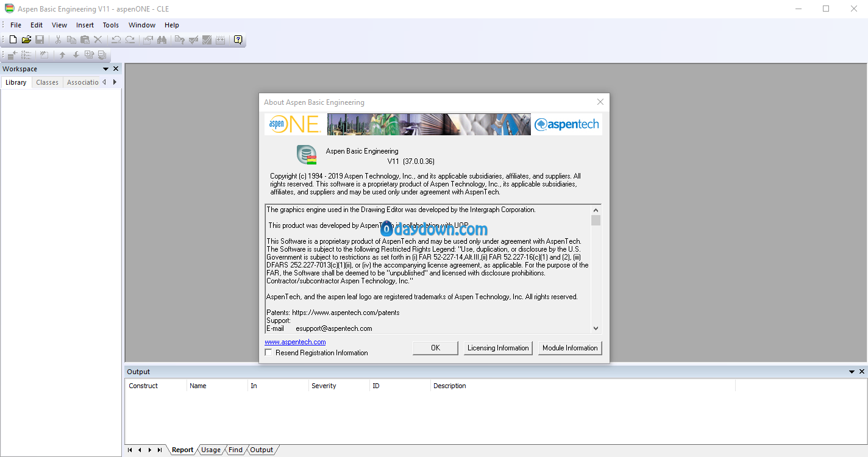Click the document with question mark icon

click(x=180, y=40)
